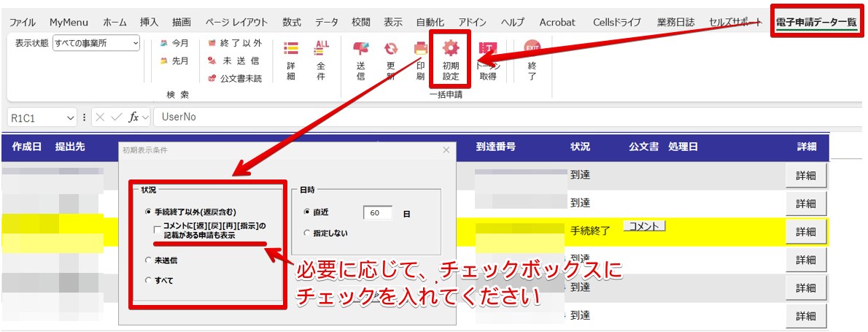Select the 指定しない radio button
868x332 pixels.
click(x=307, y=233)
